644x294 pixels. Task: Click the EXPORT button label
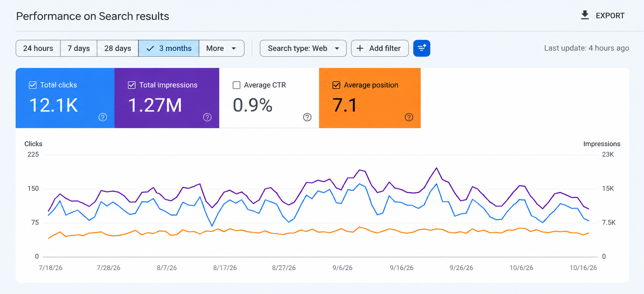pyautogui.click(x=610, y=16)
